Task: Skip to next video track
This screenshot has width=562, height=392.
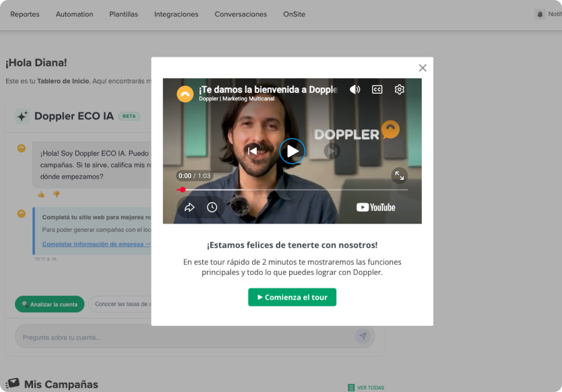Action: (x=332, y=151)
